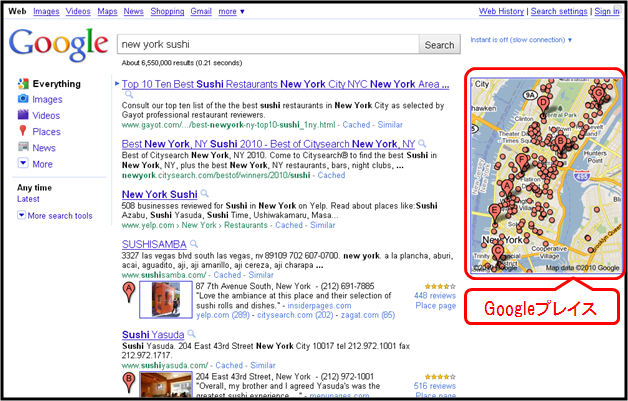Select the Videos film icon in sidebar
This screenshot has height=401, width=628.
pos(23,115)
